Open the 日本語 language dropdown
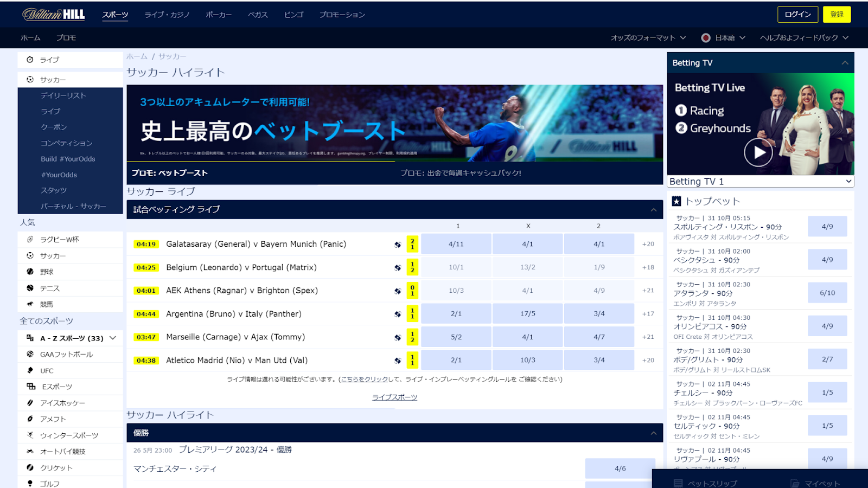Image resolution: width=868 pixels, height=488 pixels. coord(724,37)
